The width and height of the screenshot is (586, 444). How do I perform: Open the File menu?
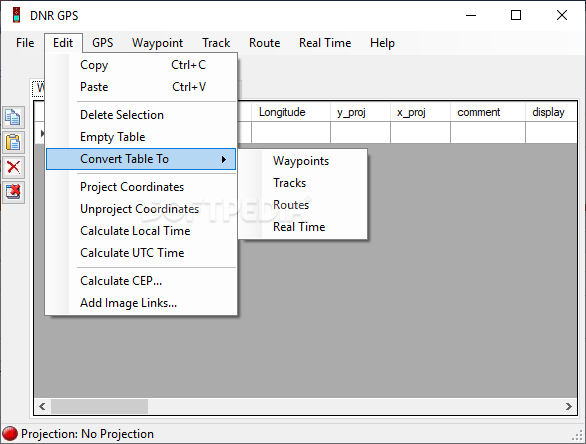click(25, 43)
